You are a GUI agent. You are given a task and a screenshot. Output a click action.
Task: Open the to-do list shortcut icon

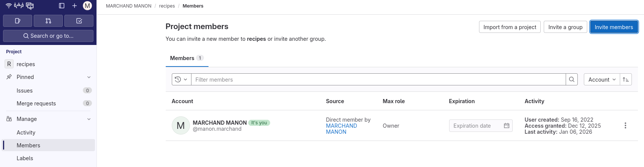pos(79,21)
